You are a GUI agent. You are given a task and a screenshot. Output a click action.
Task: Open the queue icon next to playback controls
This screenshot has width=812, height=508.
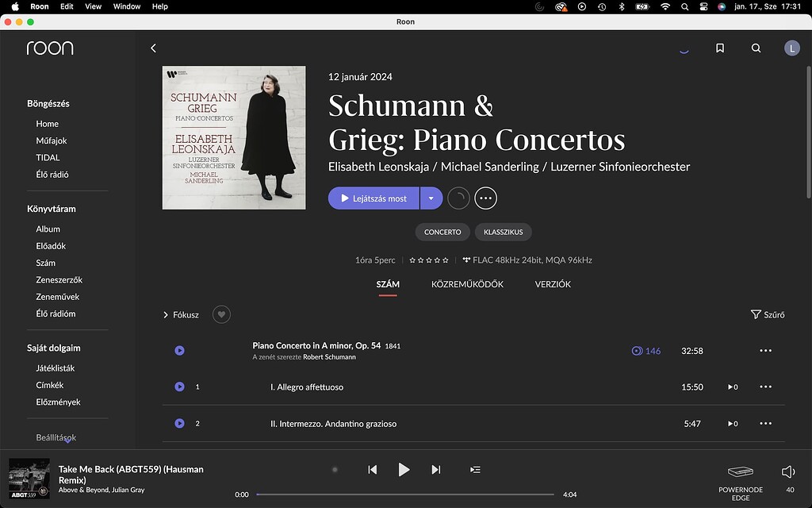tap(474, 470)
